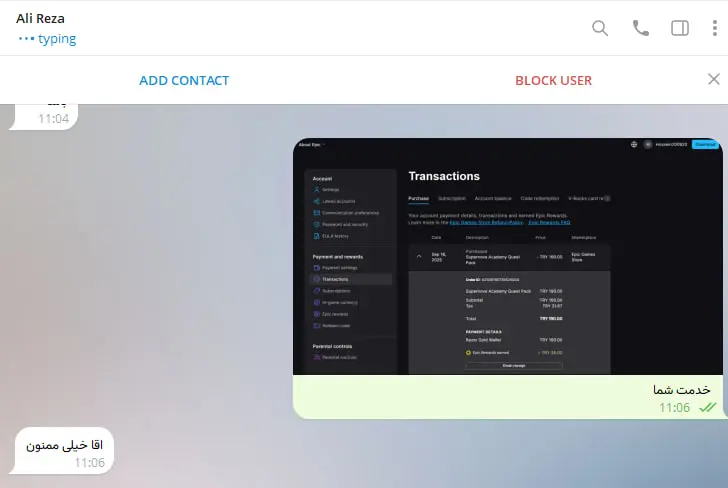Collapse the Sep 16 transaction row chevron
The height and width of the screenshot is (488, 728).
[419, 256]
